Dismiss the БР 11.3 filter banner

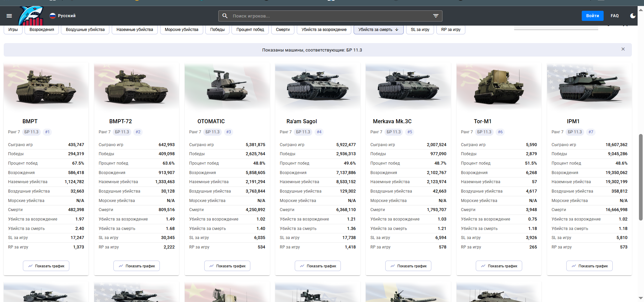click(x=623, y=49)
